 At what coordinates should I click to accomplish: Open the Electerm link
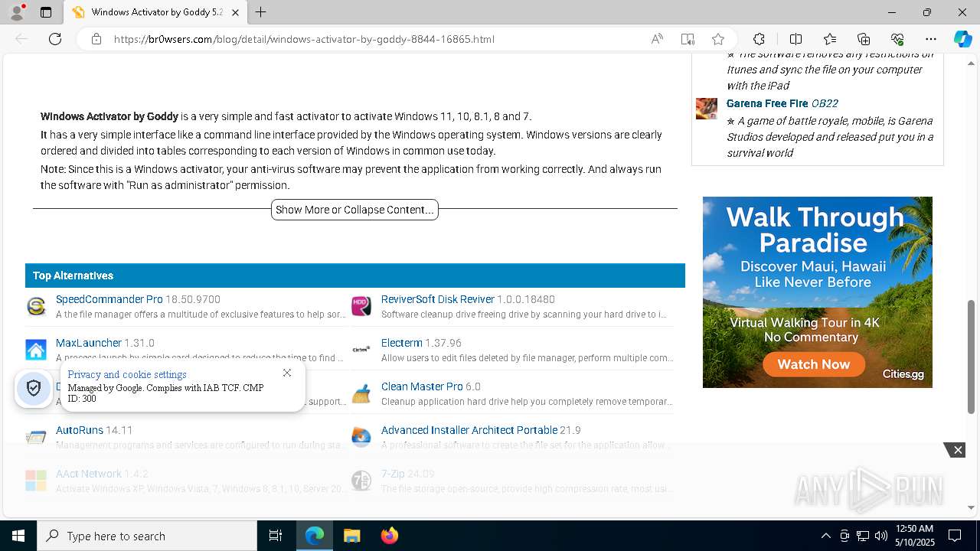tap(402, 343)
